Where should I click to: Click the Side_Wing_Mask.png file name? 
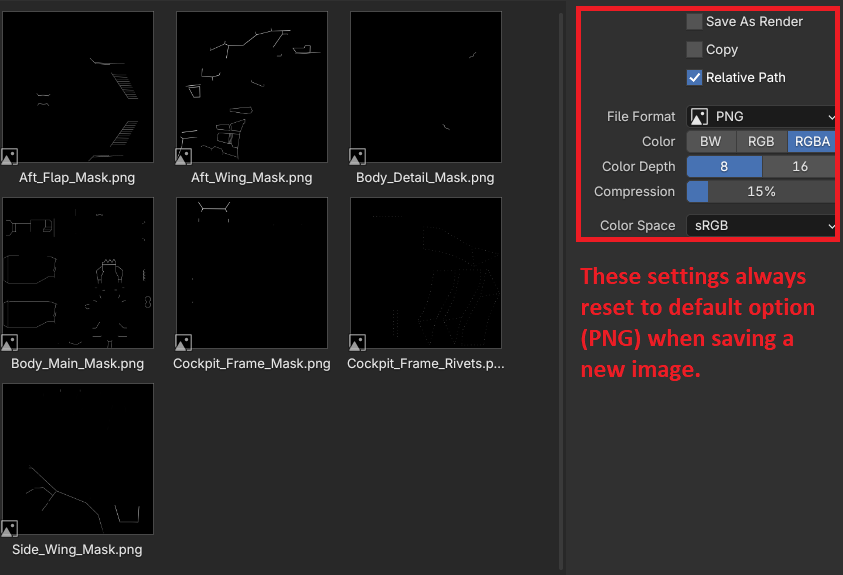(x=77, y=550)
